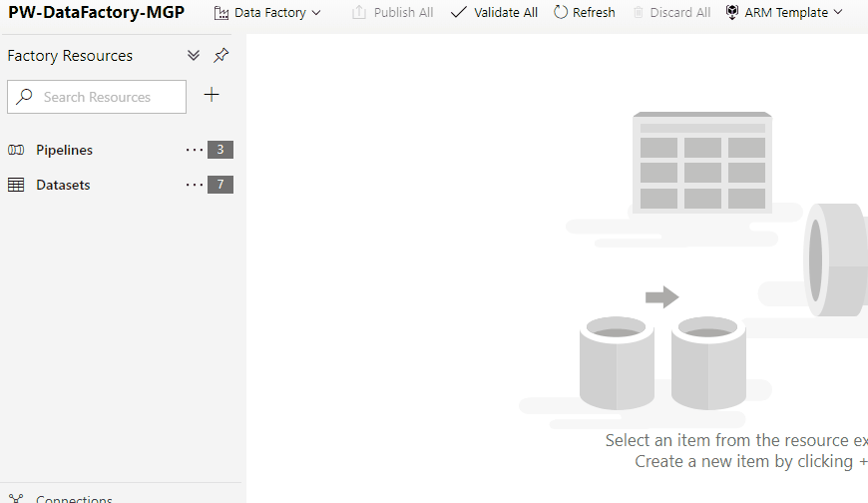Expand the Pipelines tree item label
Image resolution: width=868 pixels, height=503 pixels.
point(65,151)
